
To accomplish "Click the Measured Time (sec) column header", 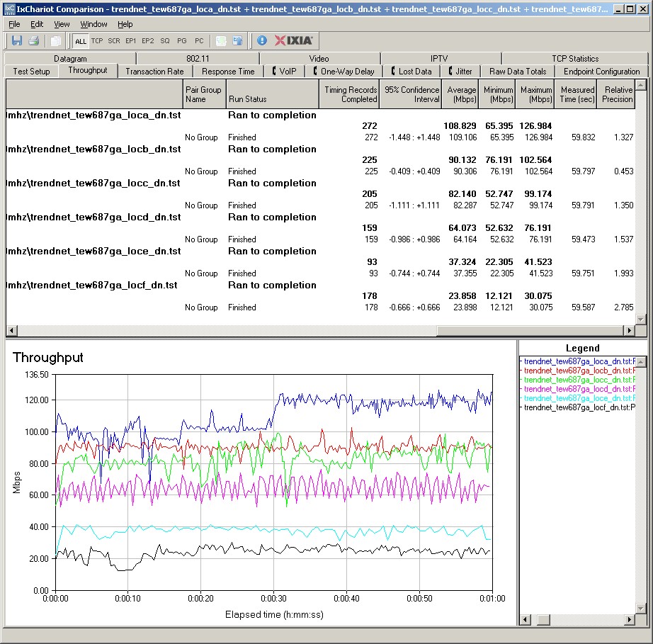I will click(576, 94).
